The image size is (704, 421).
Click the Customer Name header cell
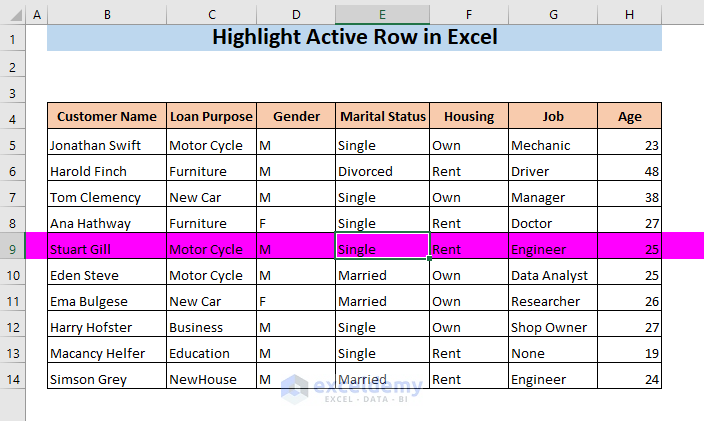click(107, 117)
